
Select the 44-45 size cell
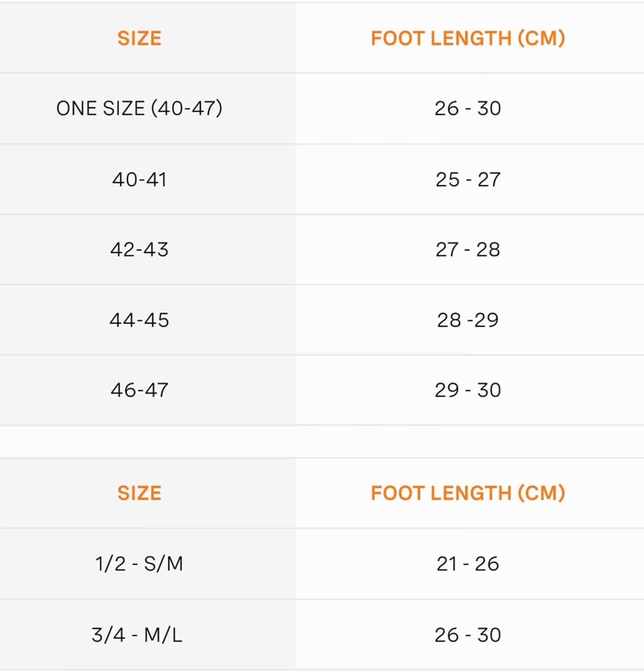click(x=139, y=320)
